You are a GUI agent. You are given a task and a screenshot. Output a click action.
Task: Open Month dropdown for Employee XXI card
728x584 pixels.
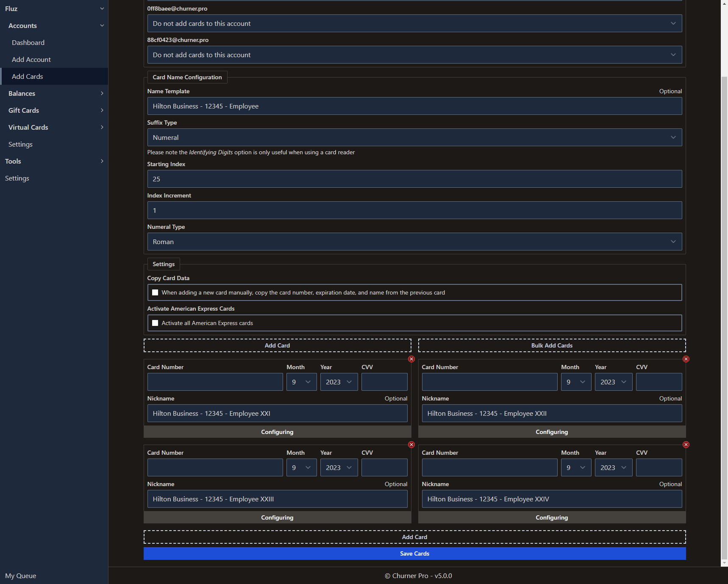click(x=301, y=382)
